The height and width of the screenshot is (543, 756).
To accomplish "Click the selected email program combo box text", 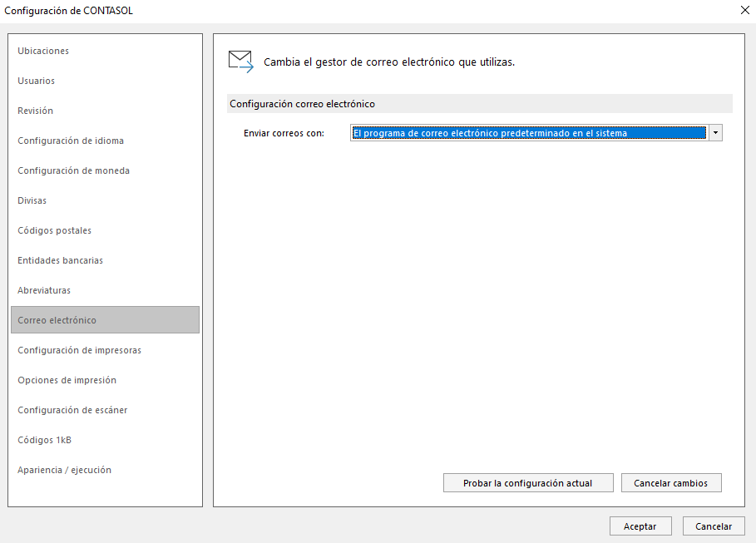I will 530,132.
